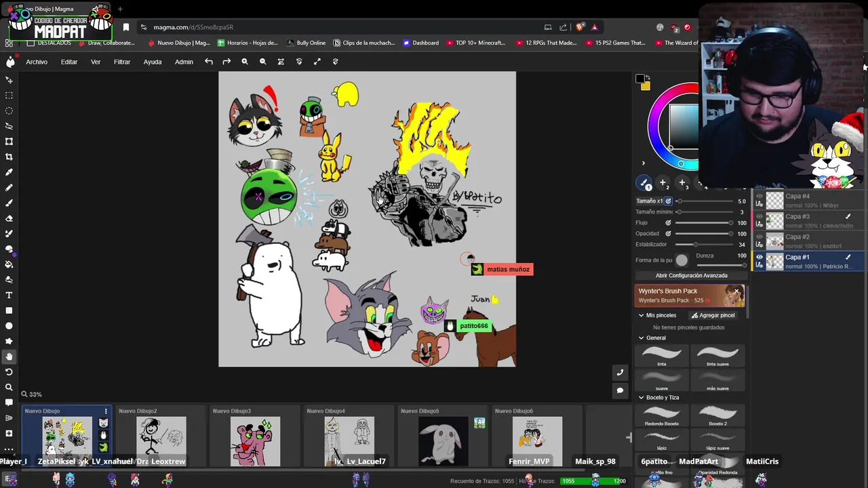Open the Editar menu
This screenshot has width=868, height=488.
69,62
